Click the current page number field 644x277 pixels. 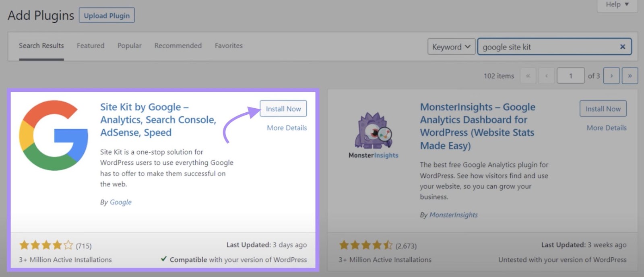pos(570,76)
